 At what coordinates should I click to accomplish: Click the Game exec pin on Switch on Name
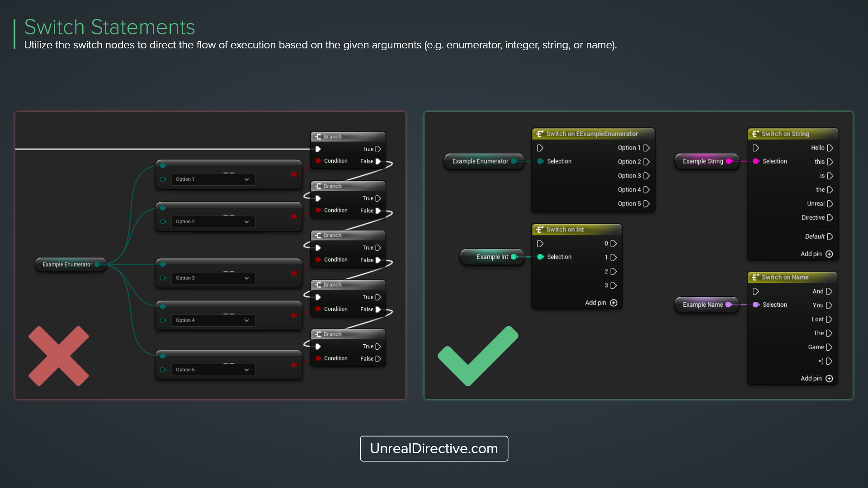[829, 347]
